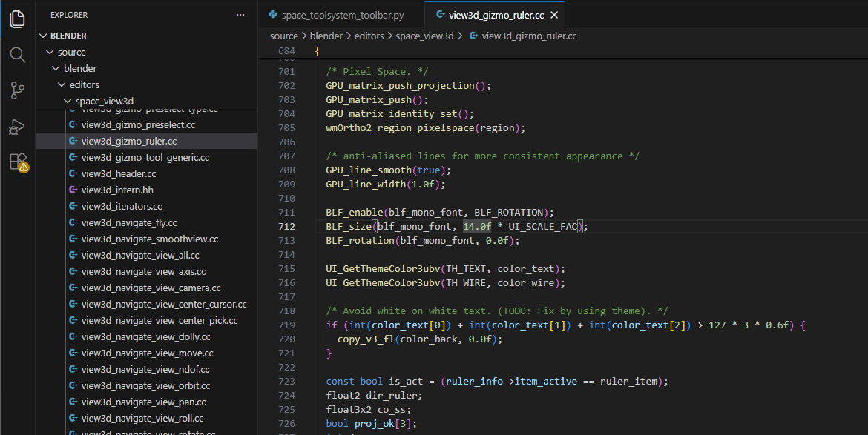Click the editors breadcrumb segment
The width and height of the screenshot is (868, 435).
pos(369,36)
